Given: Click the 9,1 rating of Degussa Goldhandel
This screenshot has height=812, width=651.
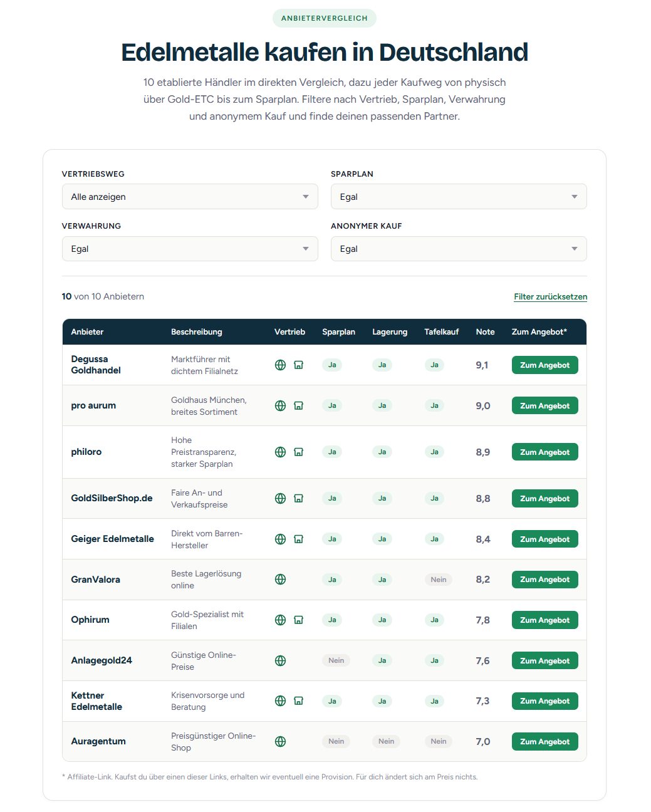Looking at the screenshot, I should coord(482,365).
